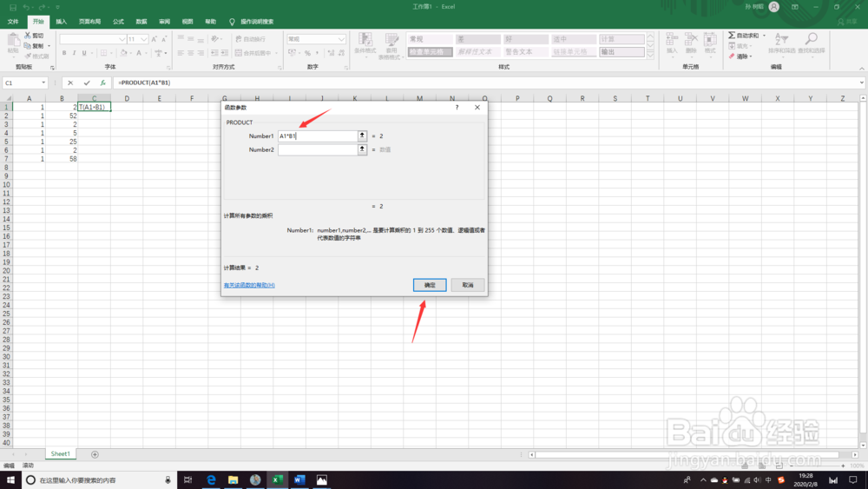This screenshot has height=489, width=868.
Task: Open the number format dropdown (常规)
Action: tap(341, 39)
